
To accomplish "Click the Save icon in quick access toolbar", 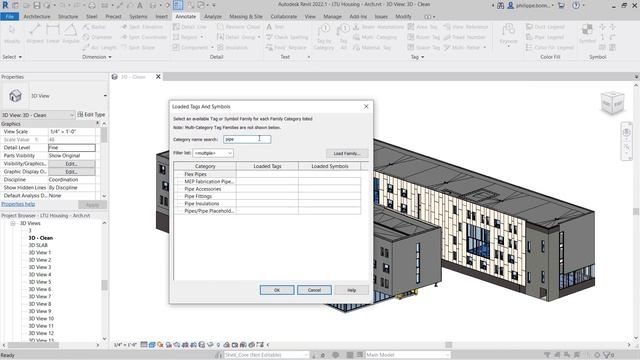I will tap(37, 5).
